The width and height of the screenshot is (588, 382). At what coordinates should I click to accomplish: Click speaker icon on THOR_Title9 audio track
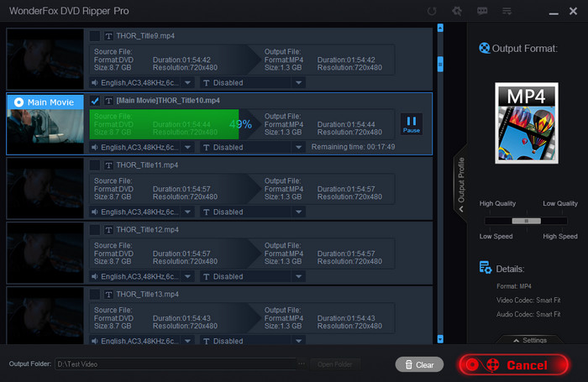click(95, 82)
